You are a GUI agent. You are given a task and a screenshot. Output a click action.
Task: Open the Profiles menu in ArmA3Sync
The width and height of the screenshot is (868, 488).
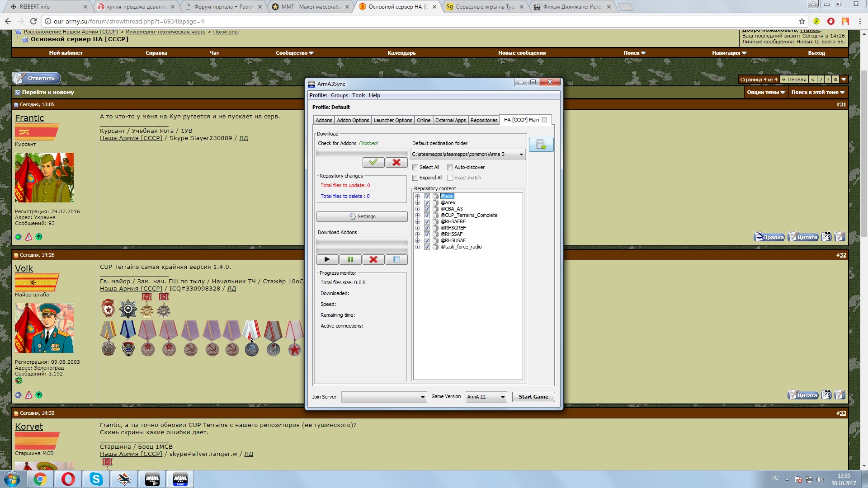318,95
